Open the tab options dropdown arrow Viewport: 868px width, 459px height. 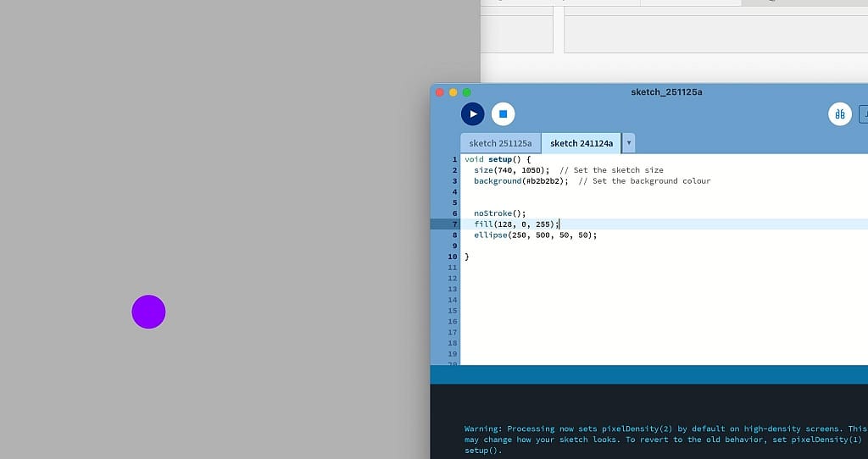click(x=629, y=143)
